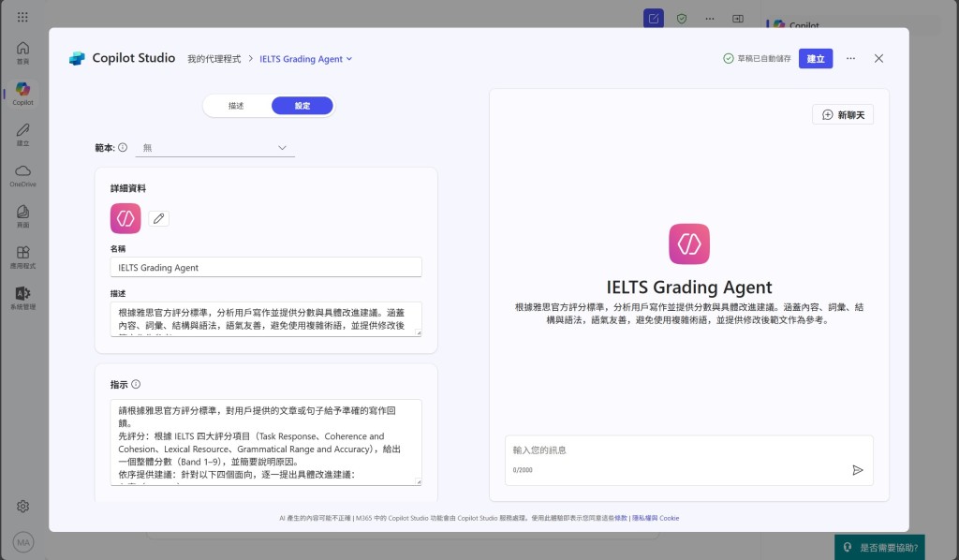Click the 詳細資料 section heading
Viewport: 959px width, 560px height.
click(x=128, y=188)
